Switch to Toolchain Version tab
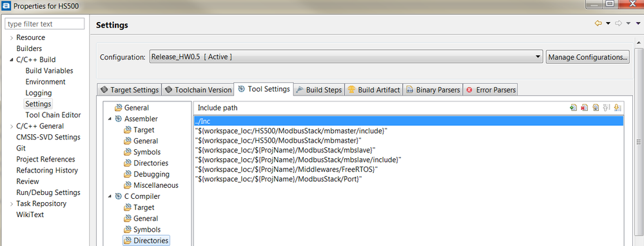 [199, 90]
